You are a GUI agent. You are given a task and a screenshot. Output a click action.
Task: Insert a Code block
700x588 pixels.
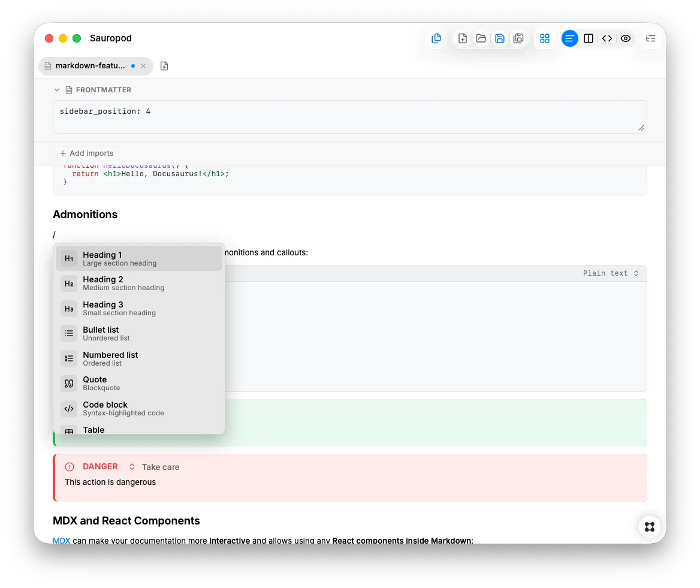pyautogui.click(x=139, y=409)
